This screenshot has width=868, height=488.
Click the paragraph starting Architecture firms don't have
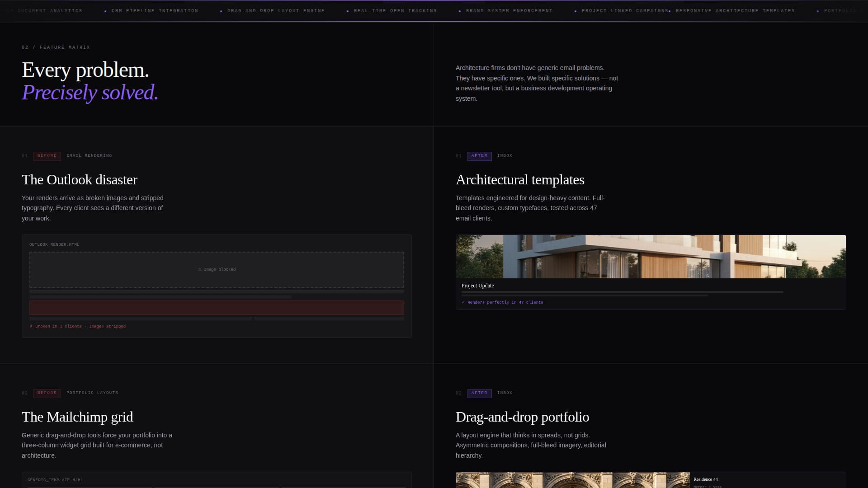pos(537,83)
